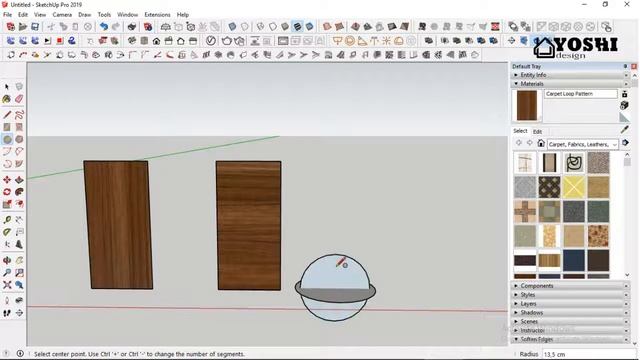The image size is (640, 360).
Task: Select the Zoom magnifier tool
Action: click(7, 273)
